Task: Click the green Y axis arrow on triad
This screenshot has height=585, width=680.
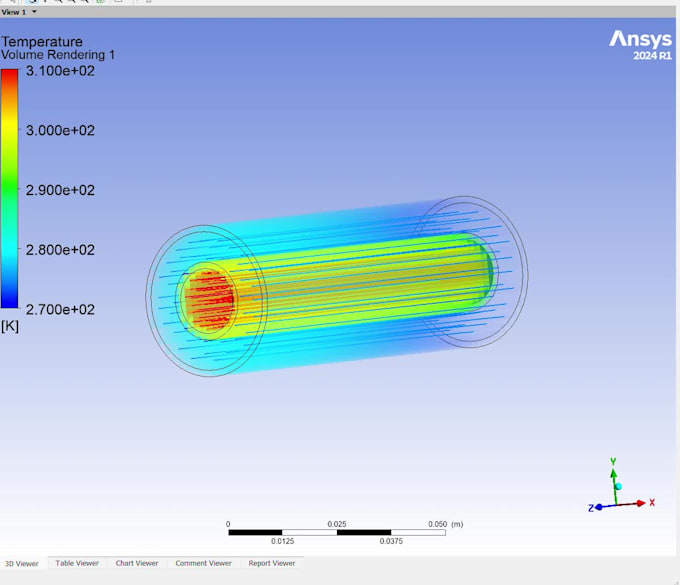Action: click(613, 473)
